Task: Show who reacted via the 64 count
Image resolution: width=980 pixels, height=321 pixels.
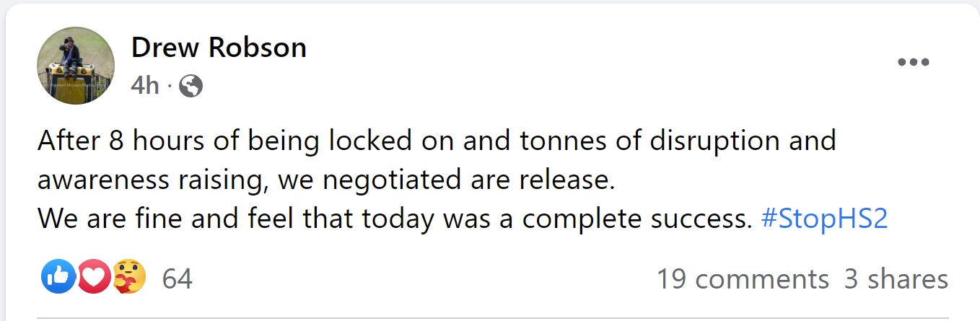Action: click(178, 278)
